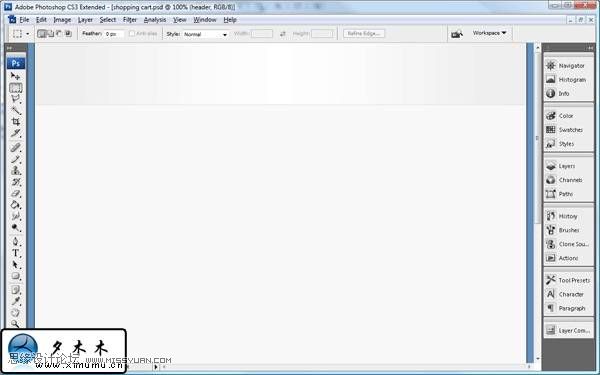
Task: Open the status bar info arrow menu
Action: [155, 367]
